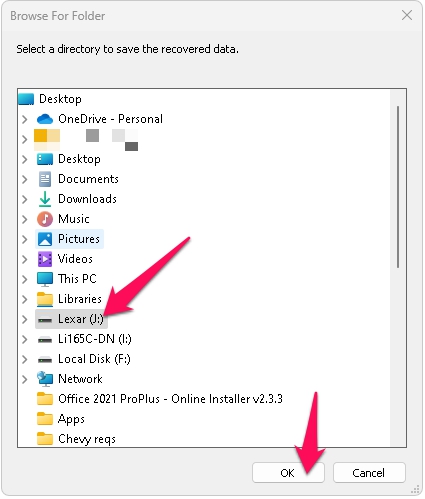The image size is (425, 499).
Task: Click the Downloads green arrow icon
Action: coord(45,199)
